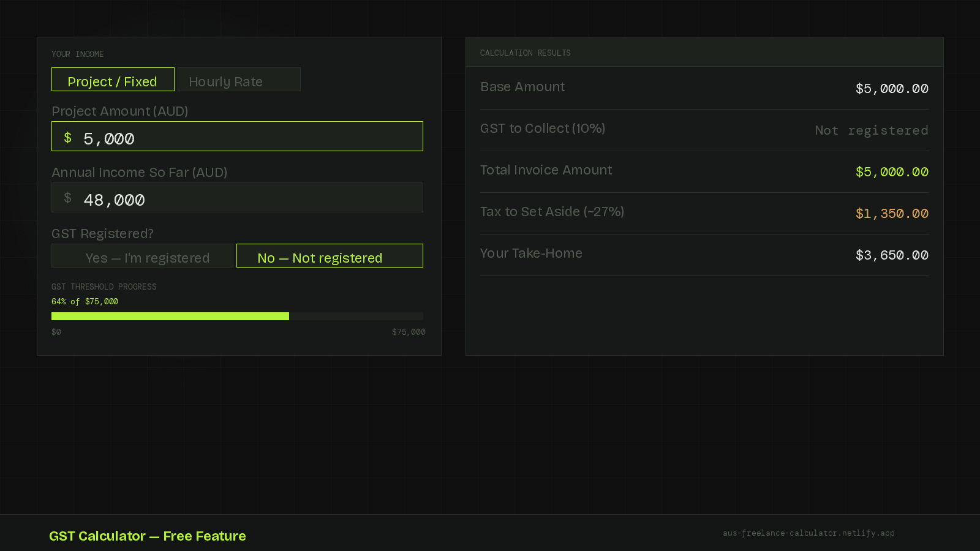Click the GST to Collect (10%) row
The image size is (980, 551).
(x=704, y=129)
